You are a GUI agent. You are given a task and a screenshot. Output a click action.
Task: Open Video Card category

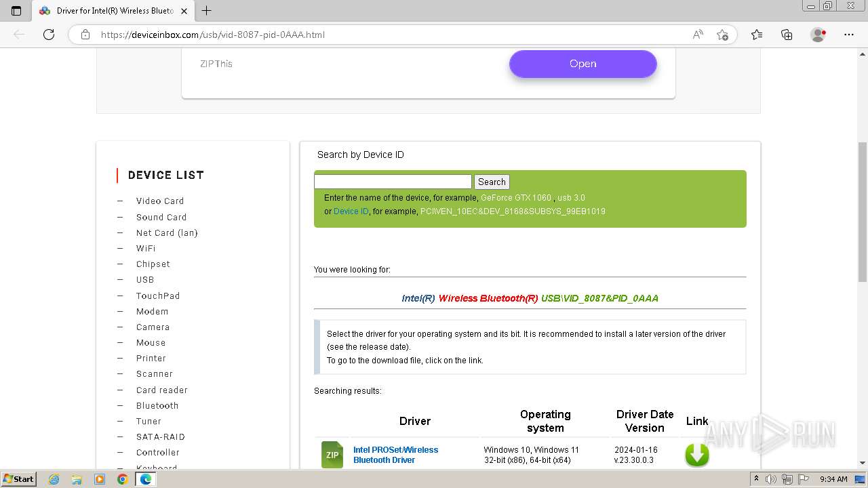(160, 201)
